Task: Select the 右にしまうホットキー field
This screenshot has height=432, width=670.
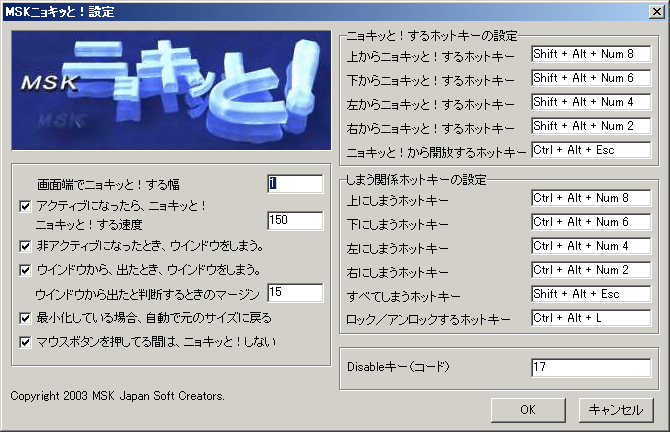Action: pyautogui.click(x=591, y=270)
